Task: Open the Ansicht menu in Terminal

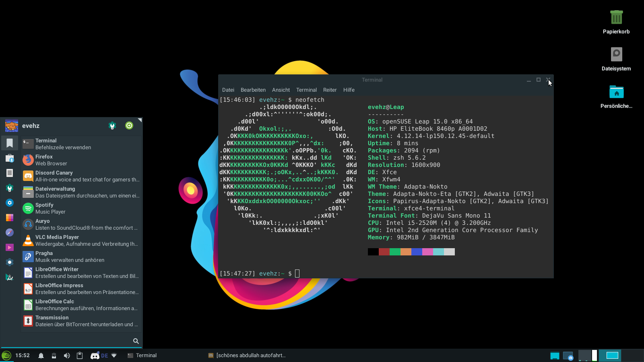Action: 281,90
